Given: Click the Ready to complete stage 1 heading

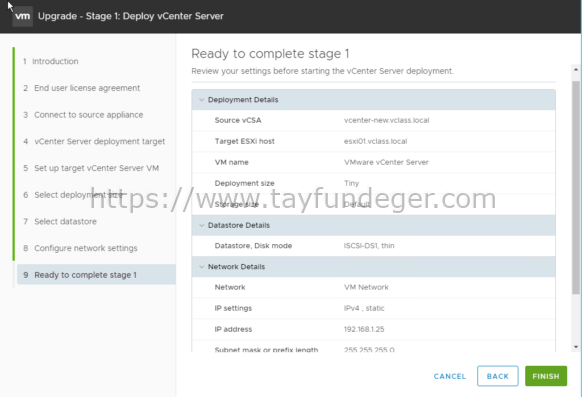Looking at the screenshot, I should coord(270,54).
